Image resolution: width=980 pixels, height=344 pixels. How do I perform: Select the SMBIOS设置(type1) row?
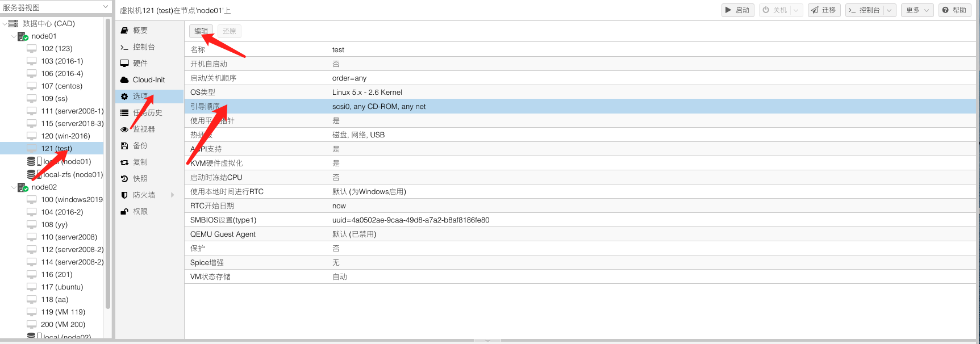pyautogui.click(x=581, y=220)
